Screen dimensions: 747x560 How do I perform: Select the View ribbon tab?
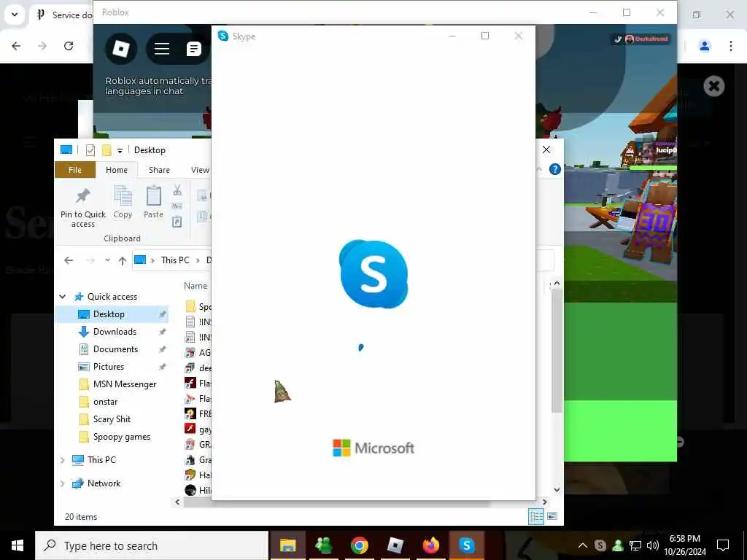200,170
